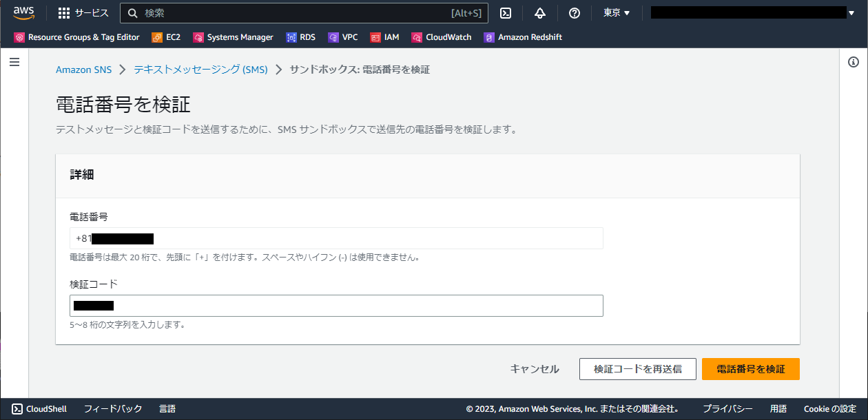Open Resource Groups & Tag Editor shortcut
This screenshot has width=868, height=420.
(x=76, y=37)
